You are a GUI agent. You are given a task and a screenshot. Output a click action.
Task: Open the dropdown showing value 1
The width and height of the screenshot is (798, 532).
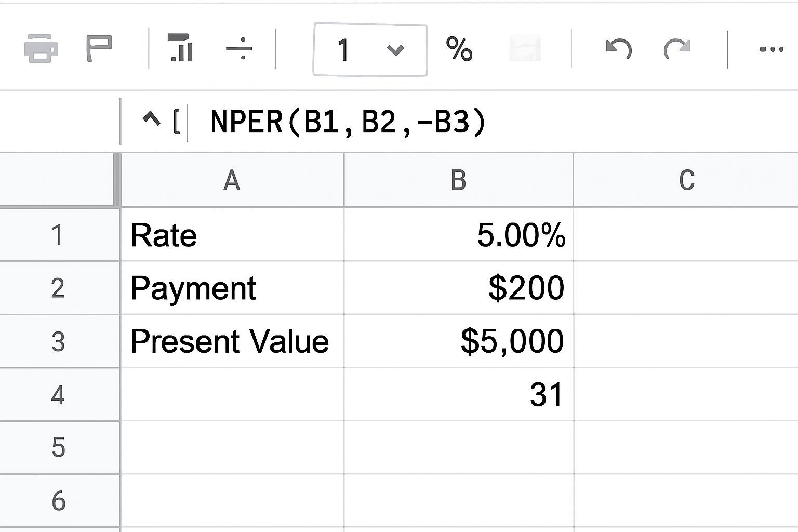(x=370, y=50)
